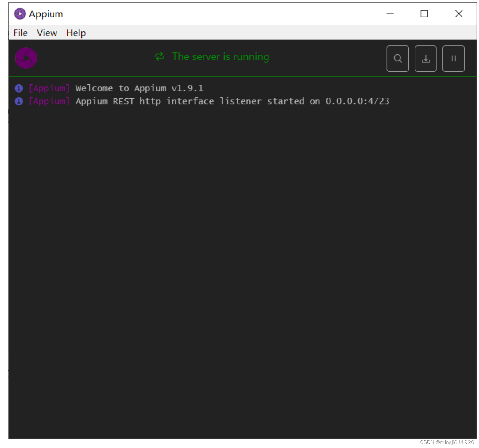This screenshot has height=448, width=479.
Task: Click the 'Appium' window title text
Action: click(x=46, y=14)
